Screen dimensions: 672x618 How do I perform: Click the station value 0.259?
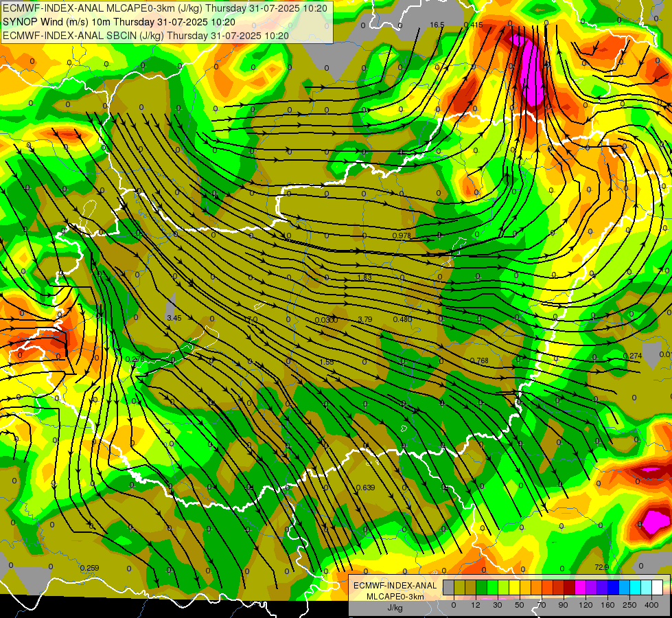coord(89,568)
